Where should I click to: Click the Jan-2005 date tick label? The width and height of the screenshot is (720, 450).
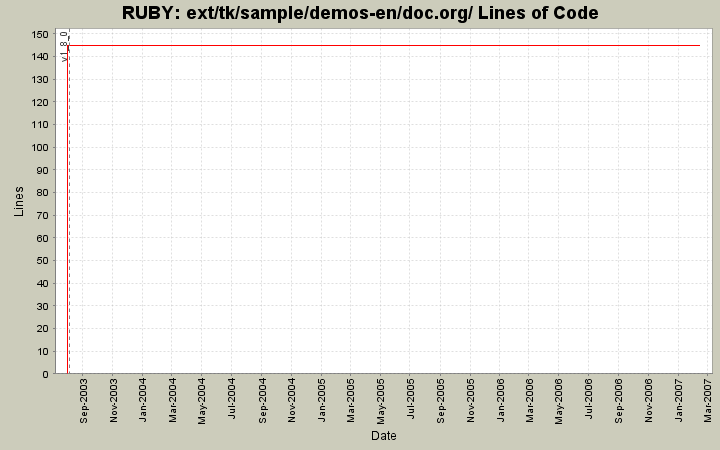tap(321, 401)
